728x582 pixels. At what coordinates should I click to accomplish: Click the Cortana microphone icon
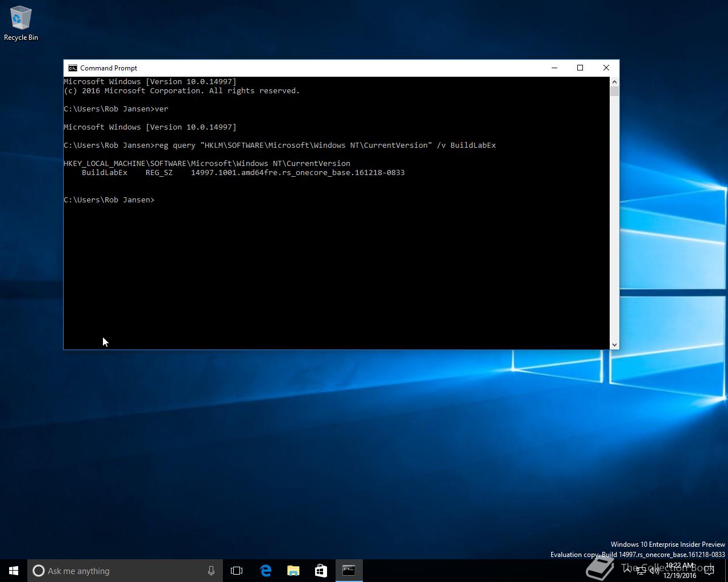211,571
